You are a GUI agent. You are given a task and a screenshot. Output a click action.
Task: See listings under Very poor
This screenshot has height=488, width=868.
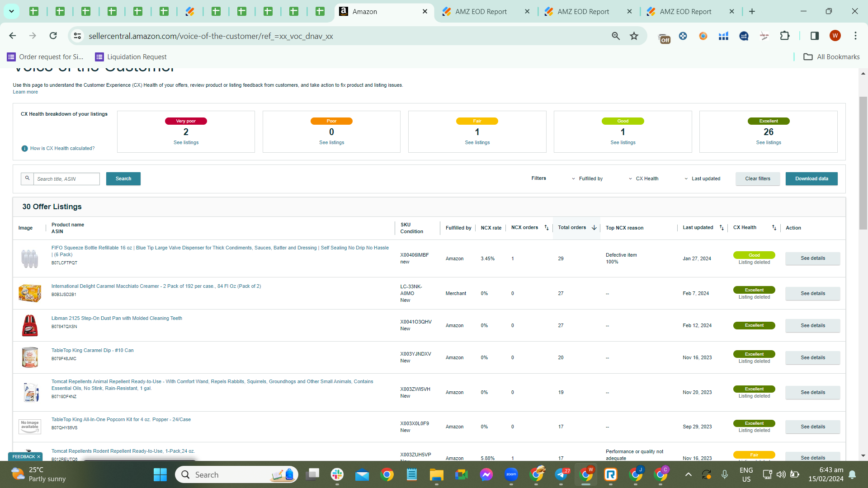(186, 143)
